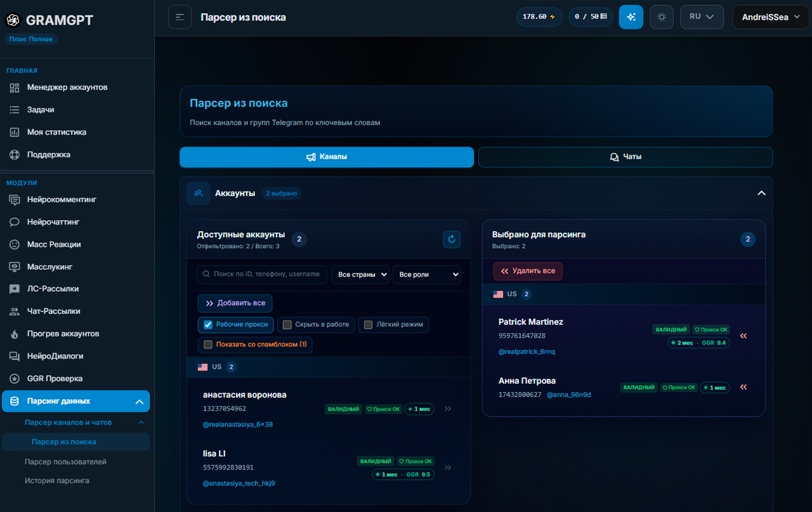Click the Добавить все button
Image resolution: width=812 pixels, height=512 pixels.
click(x=235, y=303)
